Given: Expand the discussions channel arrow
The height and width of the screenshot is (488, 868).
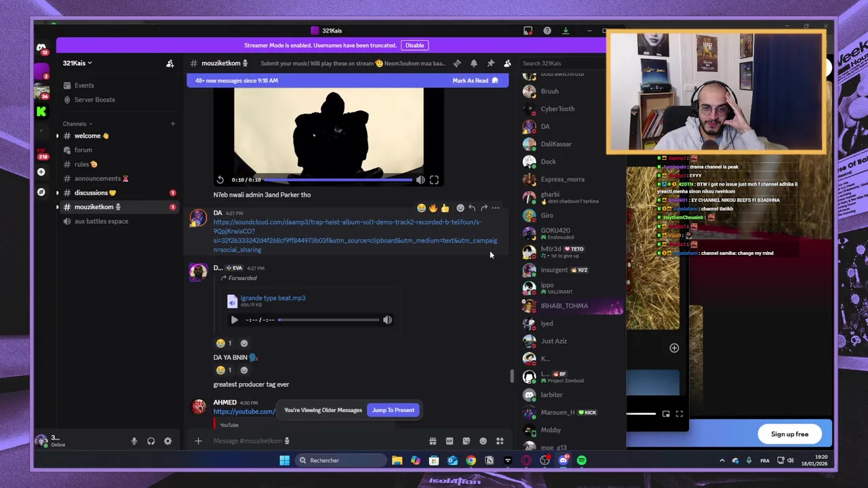Looking at the screenshot, I should 58,193.
